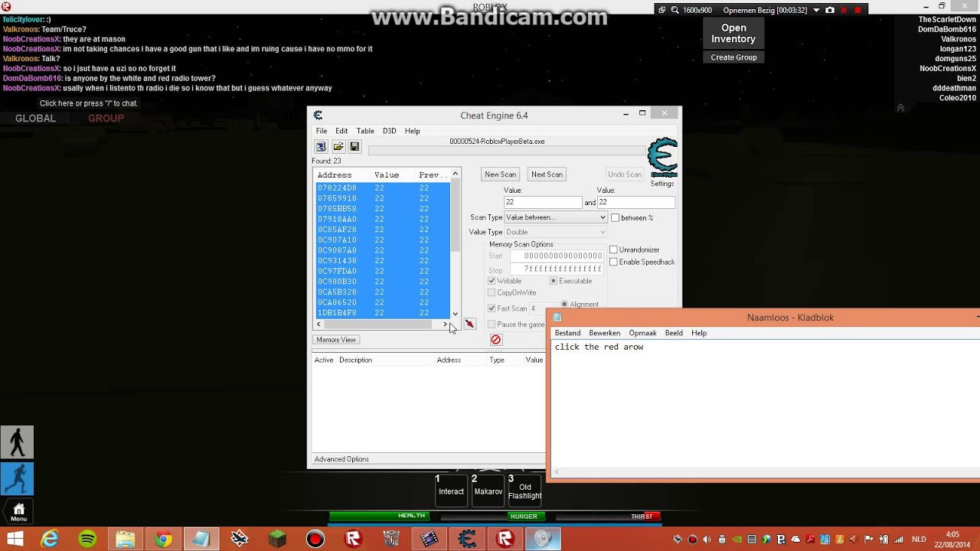980x551 pixels.
Task: Open Windows Start button
Action: point(15,539)
